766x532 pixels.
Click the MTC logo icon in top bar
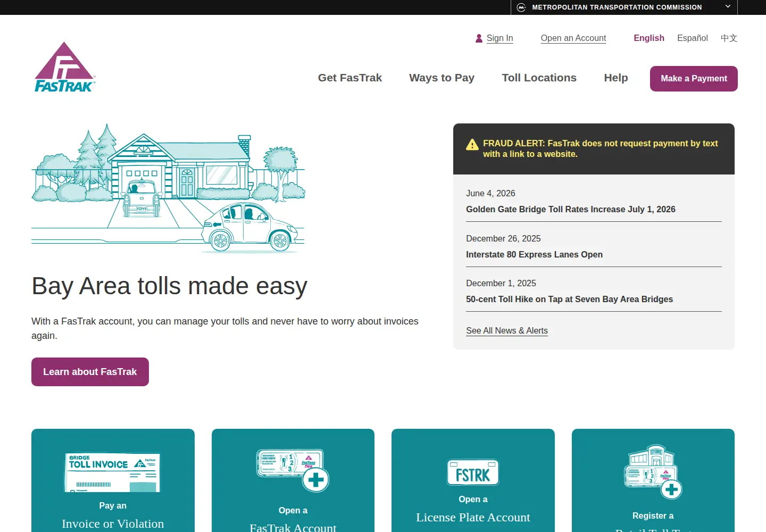[x=521, y=7]
